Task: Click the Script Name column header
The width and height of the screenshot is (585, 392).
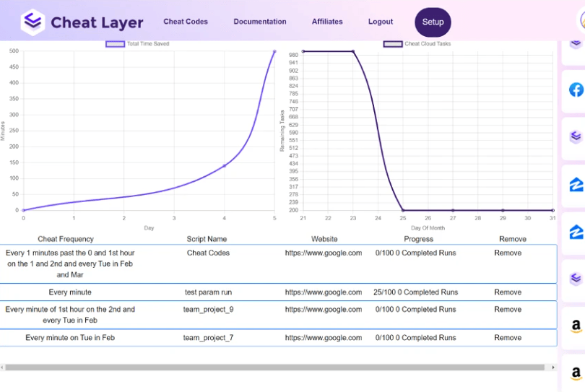Action: click(x=207, y=239)
